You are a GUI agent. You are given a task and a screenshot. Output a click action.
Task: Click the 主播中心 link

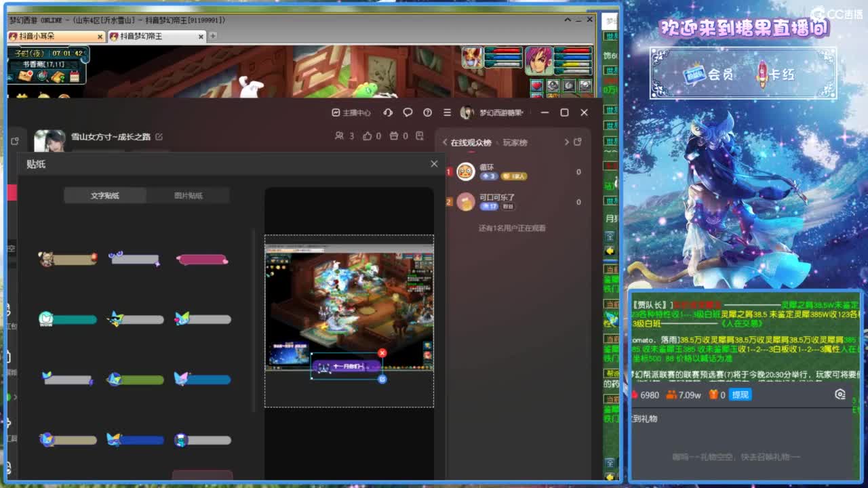point(351,113)
